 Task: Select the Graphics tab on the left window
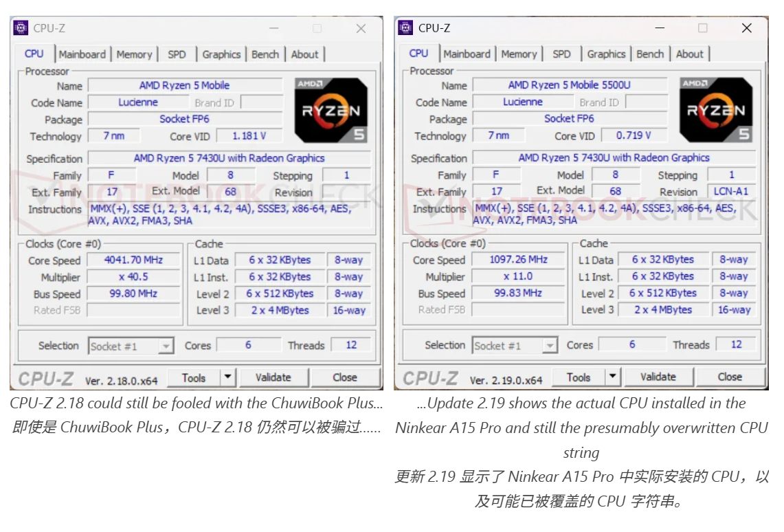click(x=221, y=54)
